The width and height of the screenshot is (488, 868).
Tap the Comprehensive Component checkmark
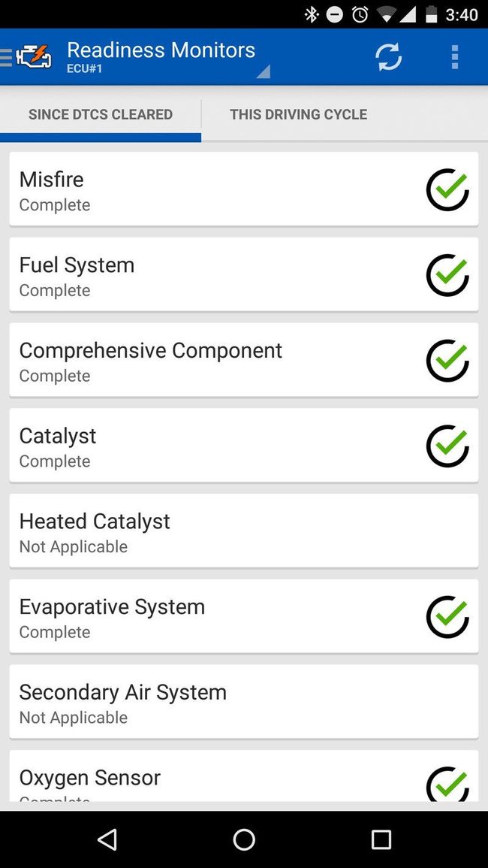click(x=447, y=361)
